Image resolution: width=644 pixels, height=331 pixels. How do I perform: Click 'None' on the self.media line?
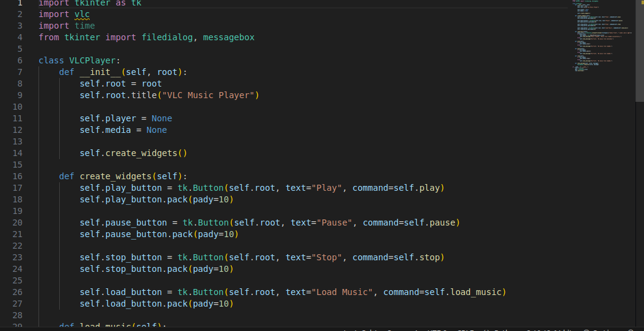(156, 130)
